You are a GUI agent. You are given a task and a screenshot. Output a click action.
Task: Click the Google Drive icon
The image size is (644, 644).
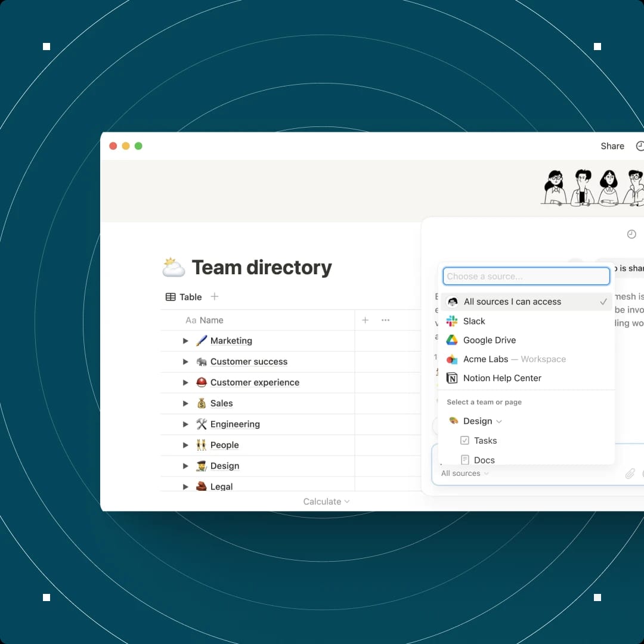click(453, 340)
